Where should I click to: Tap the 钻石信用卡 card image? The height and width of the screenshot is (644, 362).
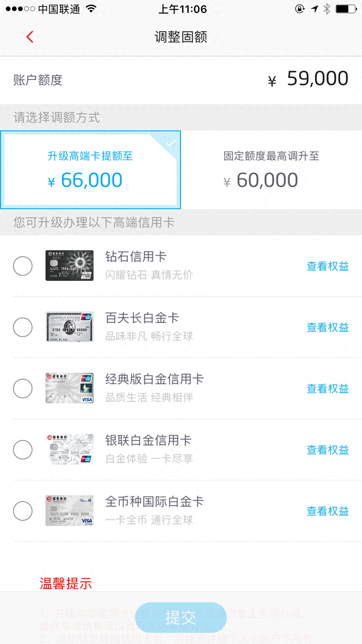pyautogui.click(x=69, y=265)
